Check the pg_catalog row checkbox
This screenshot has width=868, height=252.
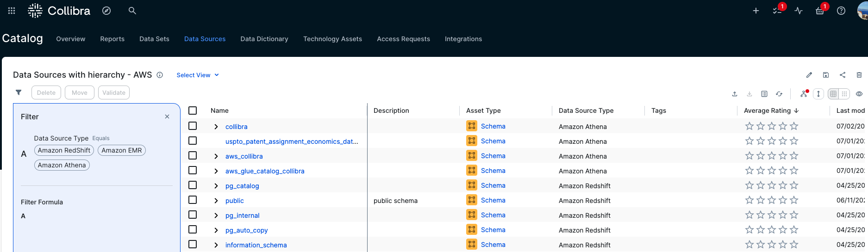[x=193, y=185]
